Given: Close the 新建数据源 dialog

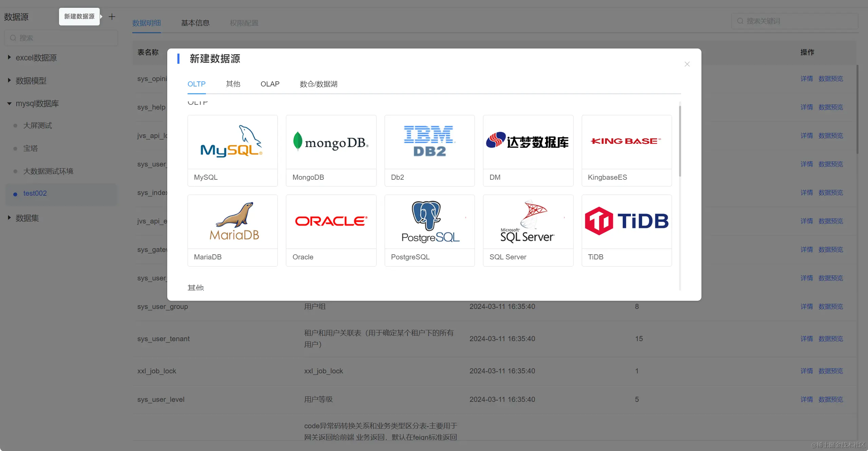Looking at the screenshot, I should pyautogui.click(x=687, y=64).
